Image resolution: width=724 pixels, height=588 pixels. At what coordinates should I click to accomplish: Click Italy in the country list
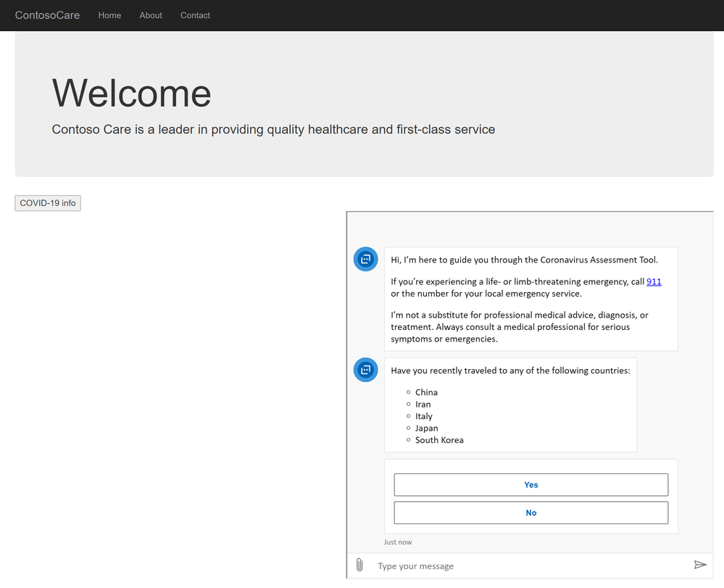tap(424, 416)
